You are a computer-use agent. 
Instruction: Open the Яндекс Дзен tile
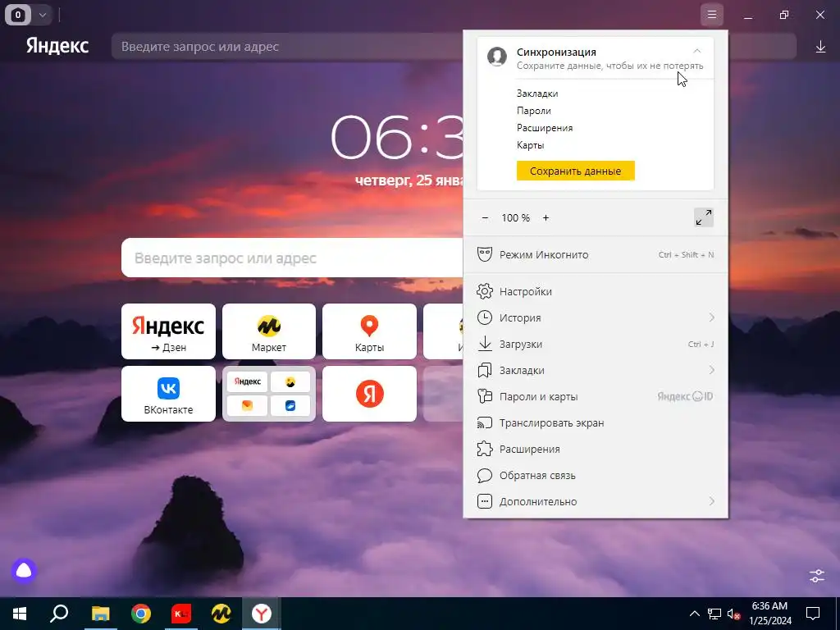coord(168,331)
